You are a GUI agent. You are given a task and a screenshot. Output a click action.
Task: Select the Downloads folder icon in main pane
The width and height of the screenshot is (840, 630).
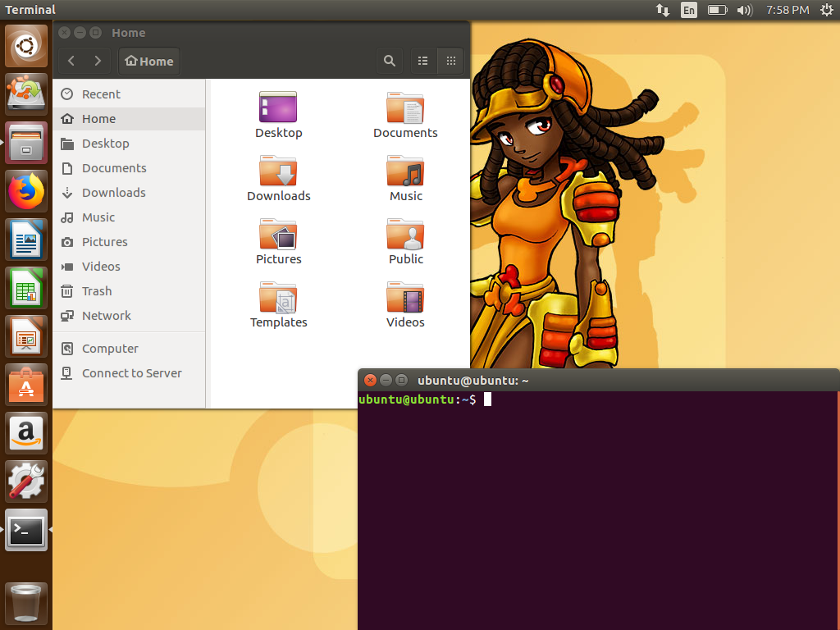[278, 171]
